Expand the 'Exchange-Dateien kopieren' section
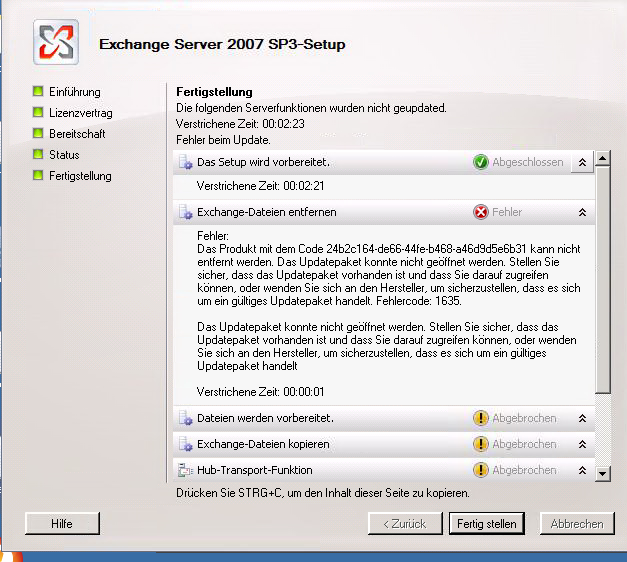The image size is (627, 562). coord(582,444)
